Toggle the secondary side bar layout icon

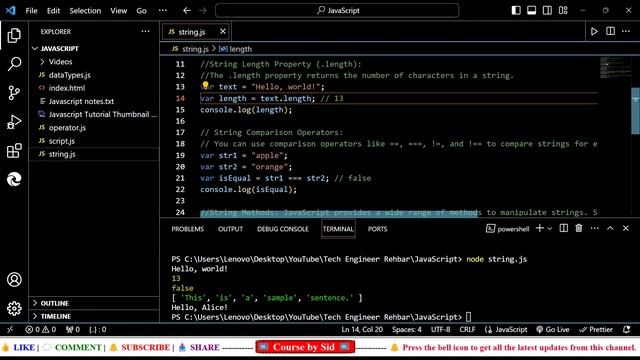[547, 11]
